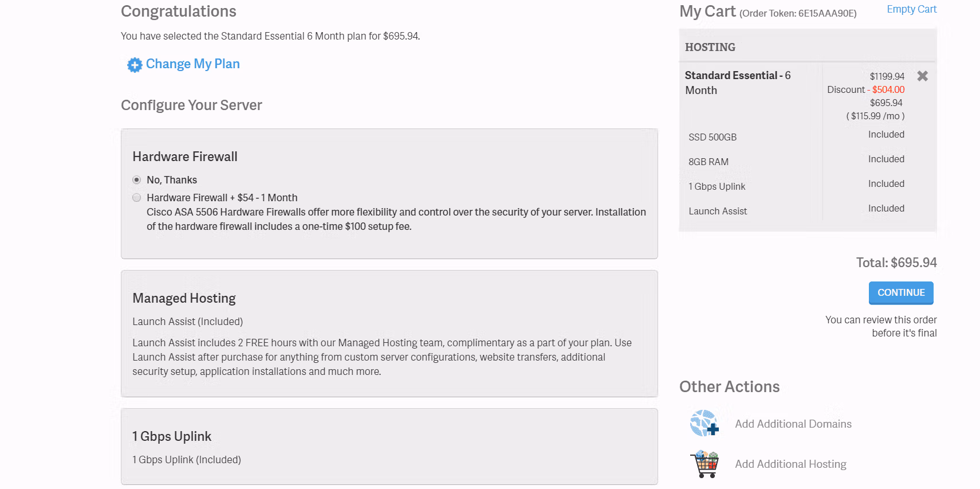The image size is (980, 489).
Task: Click the globe icon for additional domains
Action: [x=704, y=424]
